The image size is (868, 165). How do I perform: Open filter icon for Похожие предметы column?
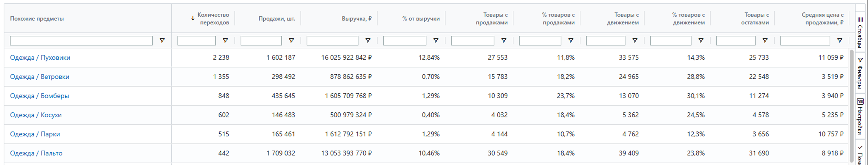click(x=162, y=40)
